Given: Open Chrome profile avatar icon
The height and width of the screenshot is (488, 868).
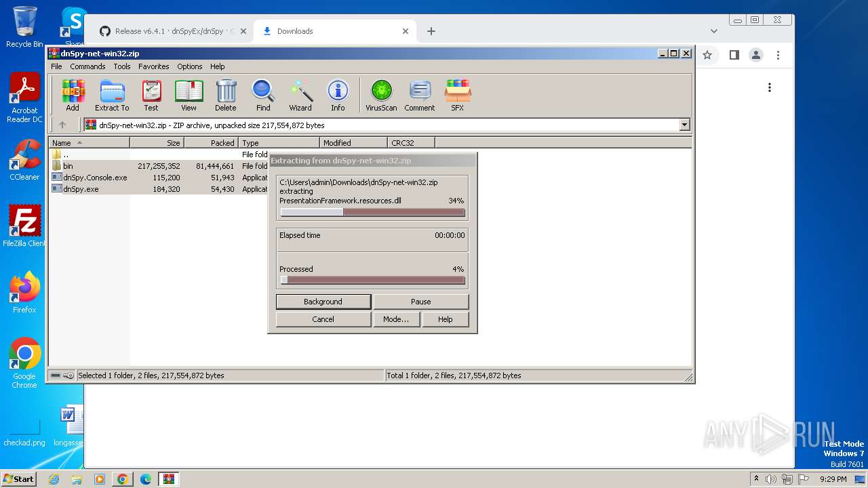Looking at the screenshot, I should (755, 55).
